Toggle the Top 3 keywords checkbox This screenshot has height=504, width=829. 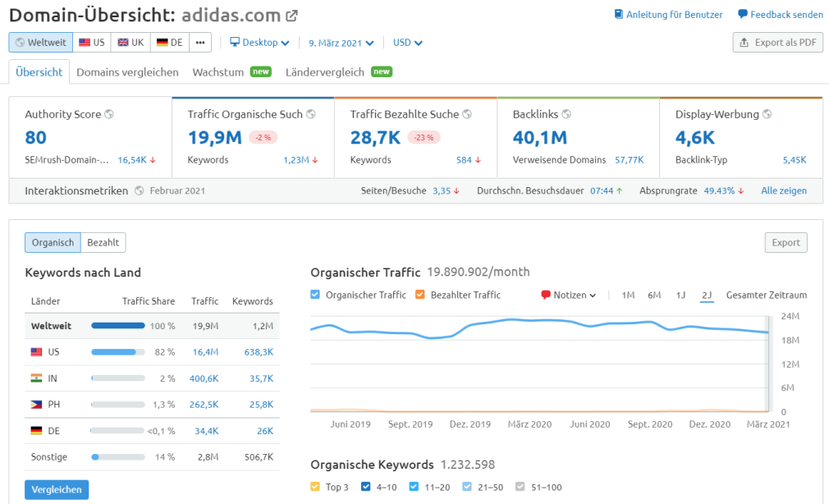click(x=316, y=487)
